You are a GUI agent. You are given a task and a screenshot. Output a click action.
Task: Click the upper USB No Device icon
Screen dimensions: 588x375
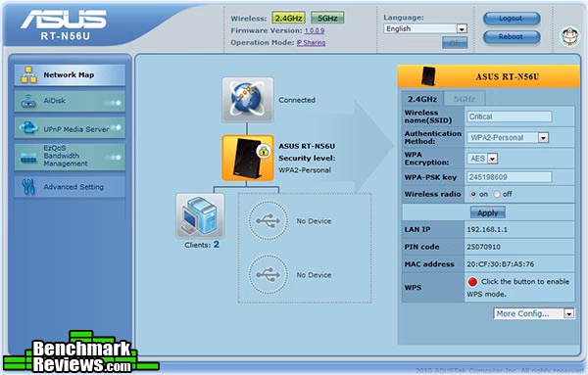click(269, 221)
